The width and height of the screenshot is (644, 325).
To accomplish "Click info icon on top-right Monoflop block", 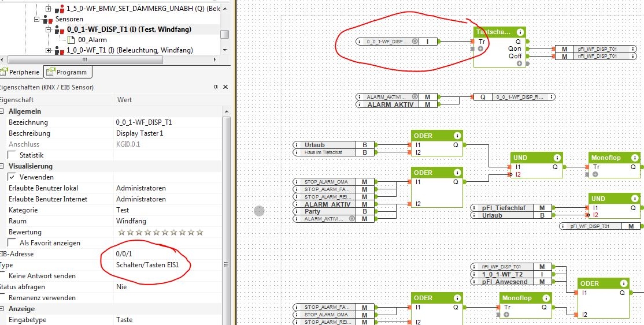I will click(x=634, y=157).
